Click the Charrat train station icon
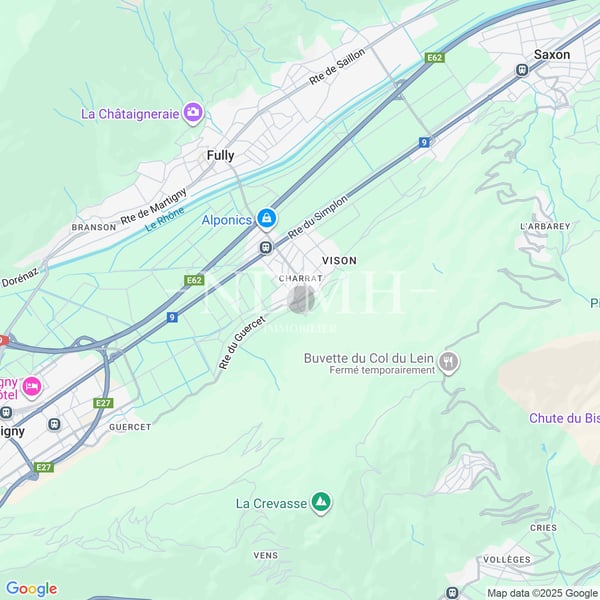This screenshot has height=600, width=600. coord(266,247)
